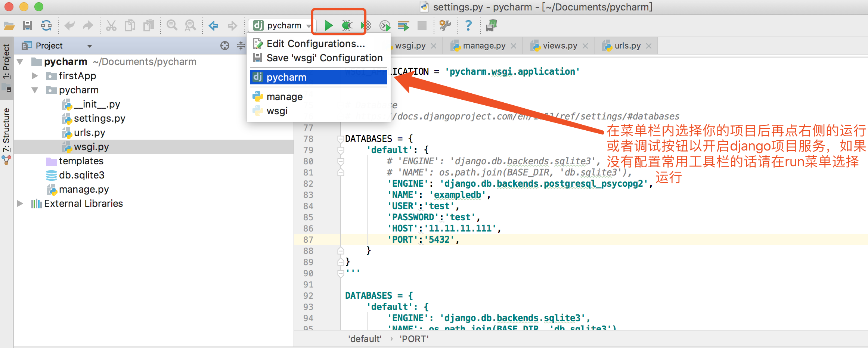868x348 pixels.
Task: Select __init__.py in project tree
Action: click(91, 104)
